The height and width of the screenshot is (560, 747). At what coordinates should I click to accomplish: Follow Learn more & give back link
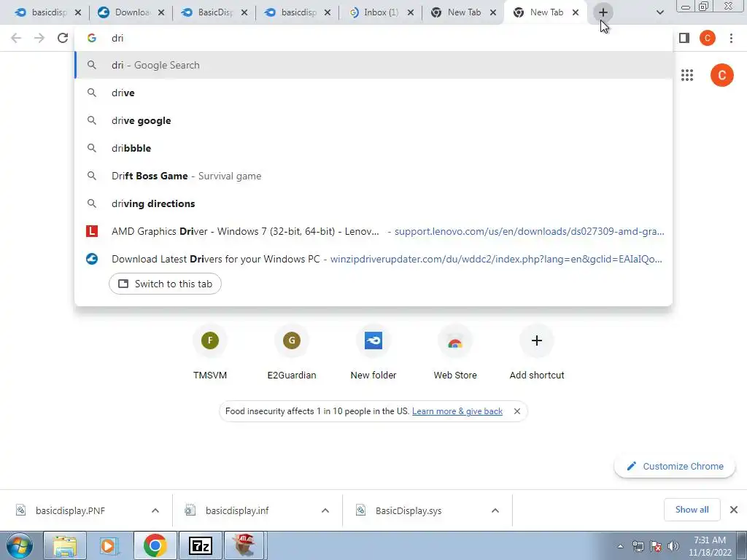457,411
